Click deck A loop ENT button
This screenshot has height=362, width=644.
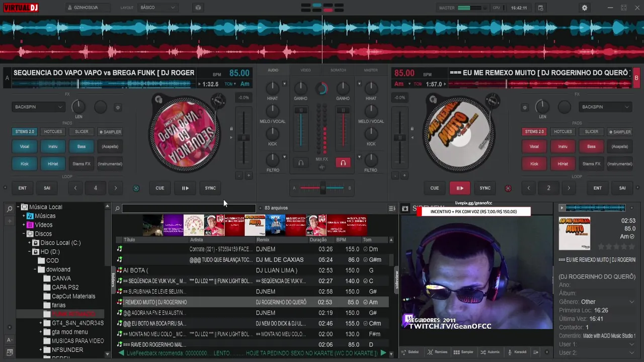click(x=23, y=188)
